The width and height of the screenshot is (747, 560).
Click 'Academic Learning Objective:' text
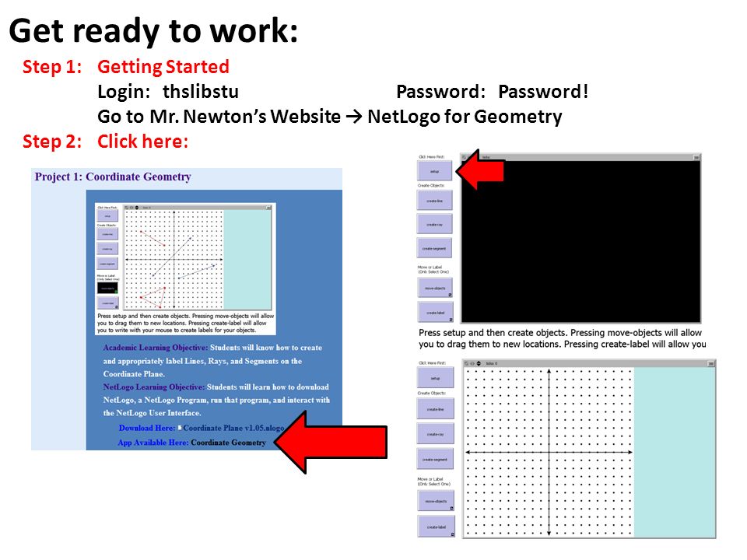tap(156, 348)
